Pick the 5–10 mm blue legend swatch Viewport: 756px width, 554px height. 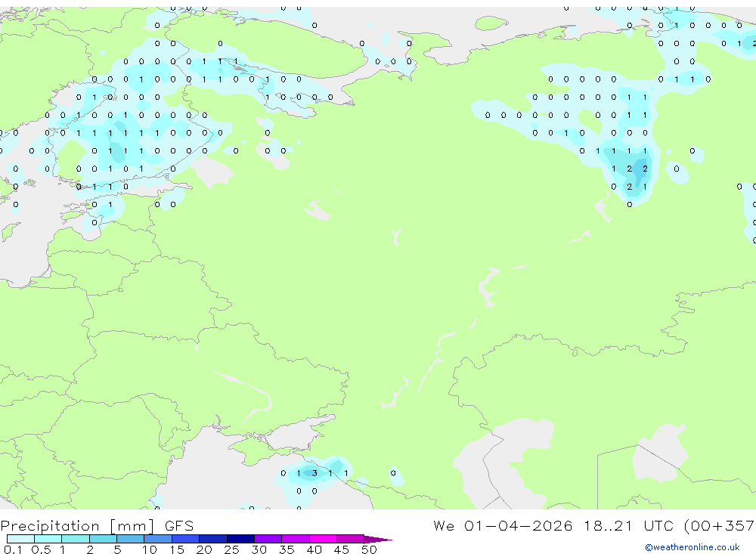click(130, 539)
